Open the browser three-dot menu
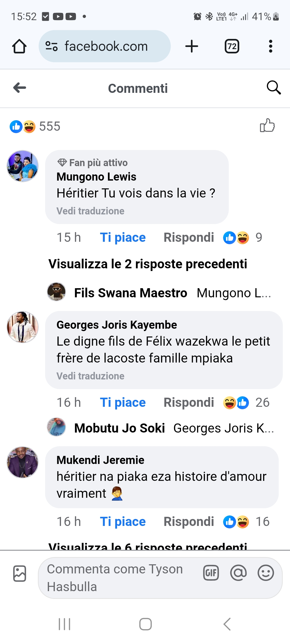This screenshot has width=290, height=644. pos(270,46)
